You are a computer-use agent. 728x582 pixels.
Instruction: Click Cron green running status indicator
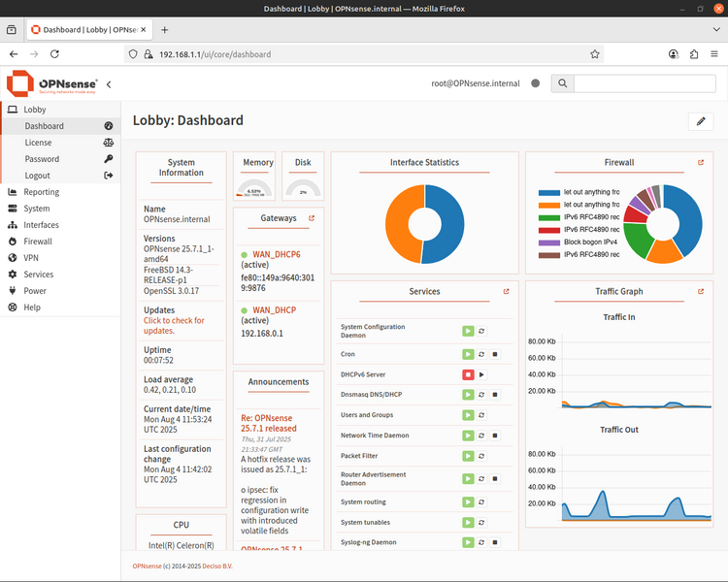pos(468,354)
